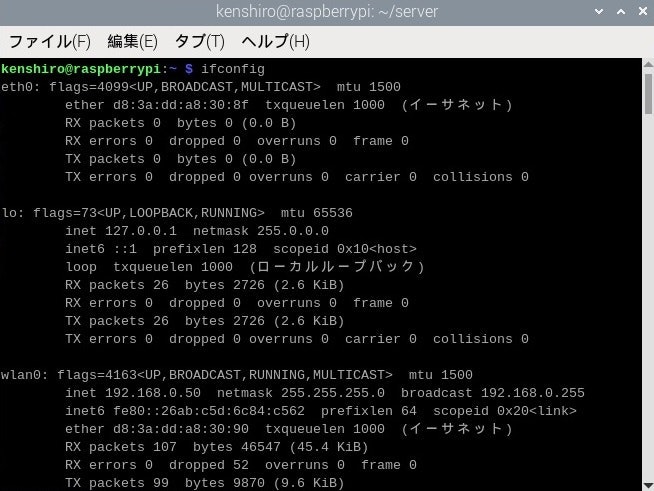Click the window title kenshiro@raspberrypi: ~/server

(x=327, y=12)
